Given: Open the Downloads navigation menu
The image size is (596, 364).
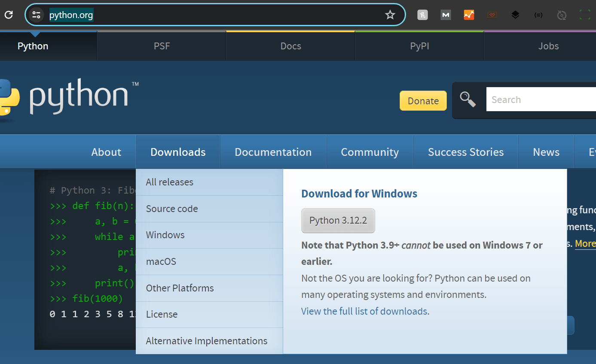Looking at the screenshot, I should tap(178, 152).
